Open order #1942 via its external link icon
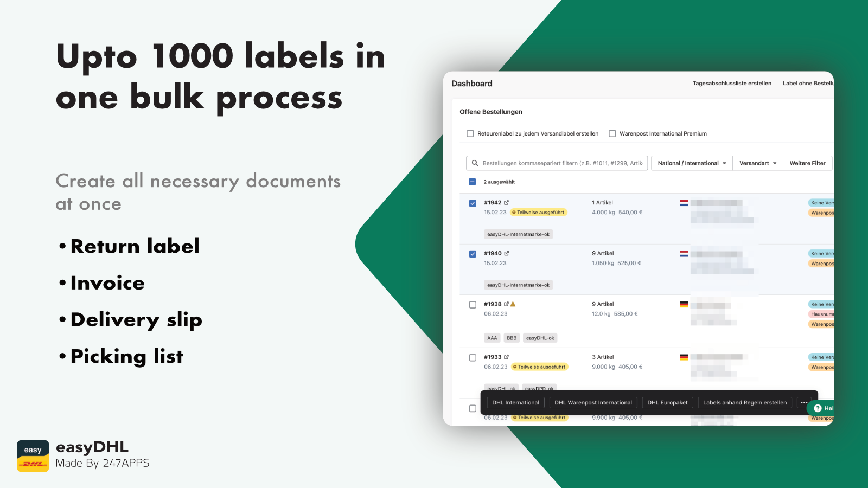This screenshot has width=868, height=488. (x=506, y=202)
